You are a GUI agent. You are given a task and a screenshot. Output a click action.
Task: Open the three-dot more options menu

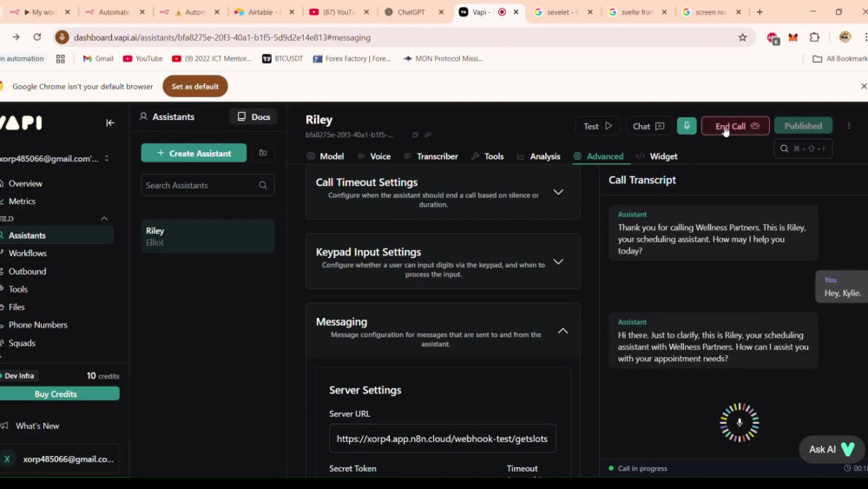(x=849, y=126)
